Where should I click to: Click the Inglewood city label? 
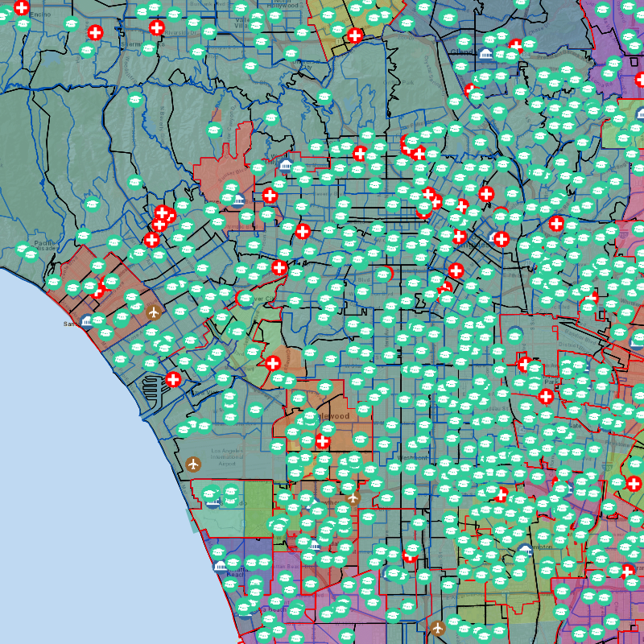332,416
